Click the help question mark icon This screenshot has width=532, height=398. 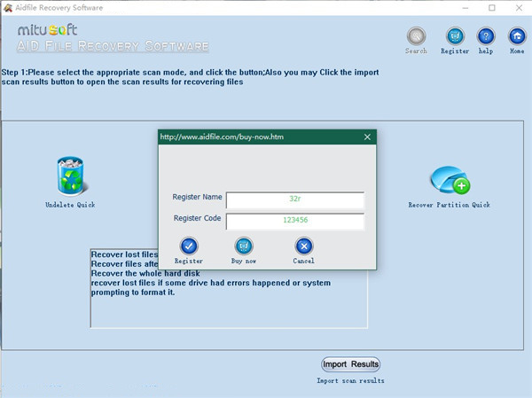(x=485, y=37)
